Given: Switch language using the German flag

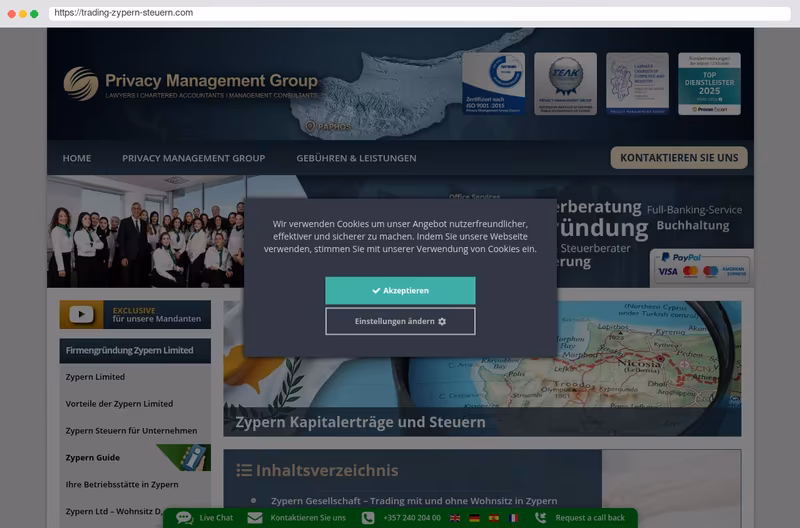Looking at the screenshot, I should pyautogui.click(x=474, y=518).
